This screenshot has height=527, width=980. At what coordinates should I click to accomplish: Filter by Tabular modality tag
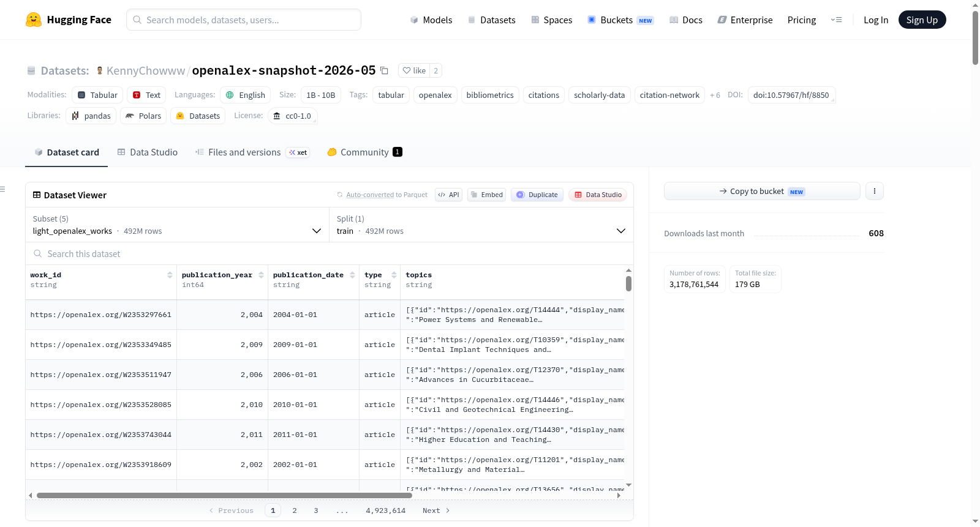pos(97,95)
